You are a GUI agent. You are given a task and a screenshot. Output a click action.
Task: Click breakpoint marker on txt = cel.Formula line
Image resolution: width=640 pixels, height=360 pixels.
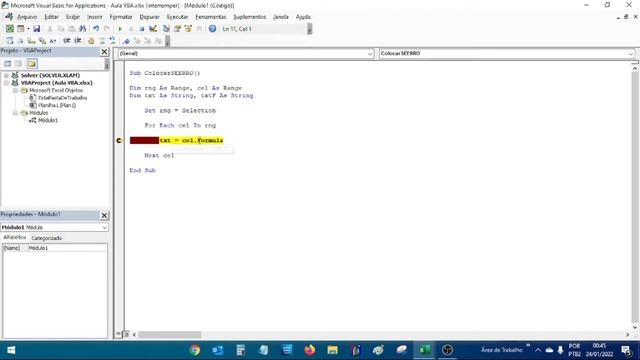click(119, 140)
